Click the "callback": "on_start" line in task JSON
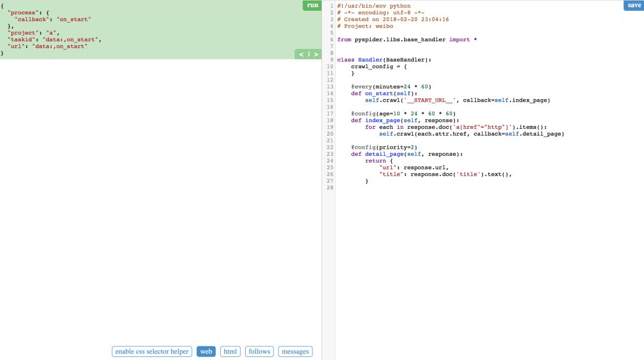Viewport: 644px width, 360px height. [52, 19]
